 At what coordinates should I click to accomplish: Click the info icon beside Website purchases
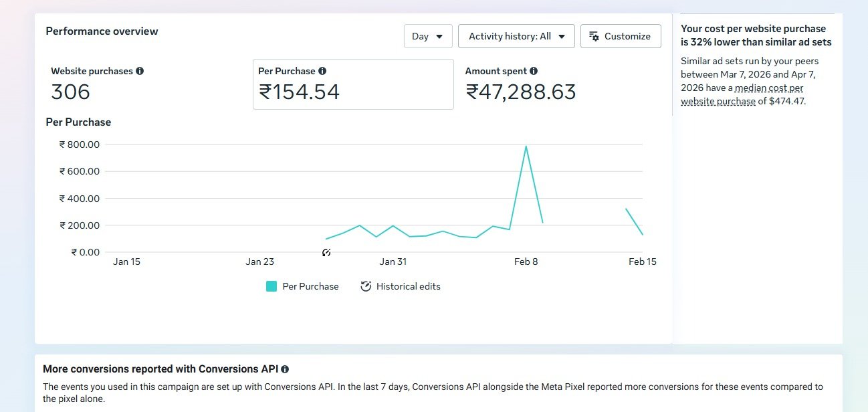point(140,71)
